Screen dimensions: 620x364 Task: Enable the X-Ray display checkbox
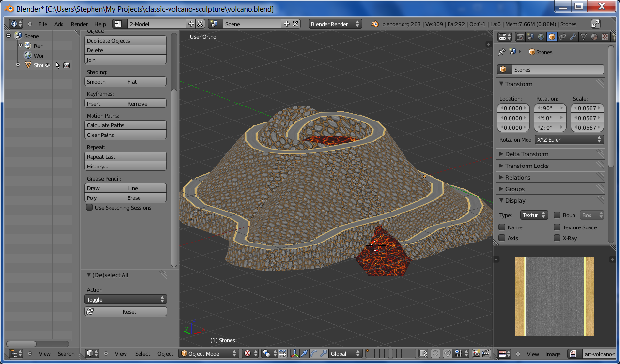(x=557, y=238)
